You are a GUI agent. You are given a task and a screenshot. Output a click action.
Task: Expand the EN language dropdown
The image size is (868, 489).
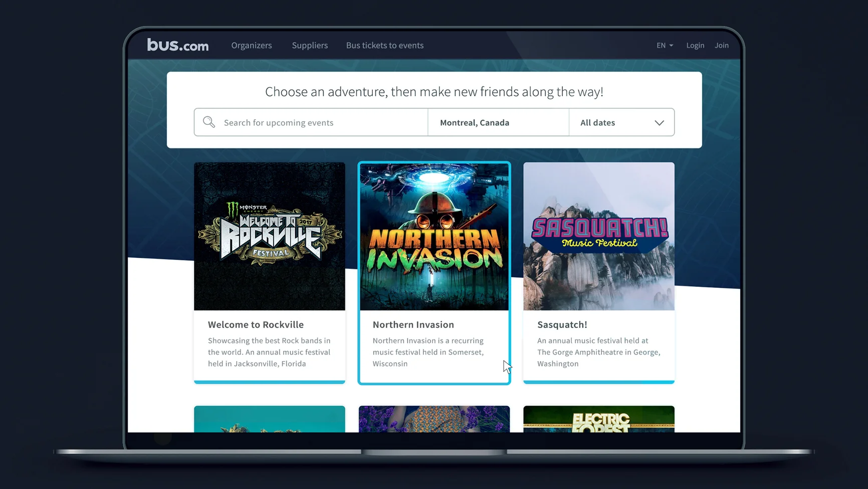click(x=665, y=45)
